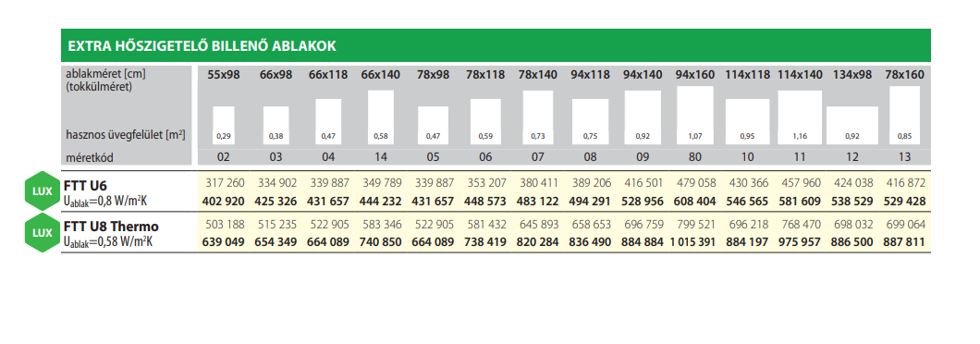The width and height of the screenshot is (980, 344).
Task: Click FTT U8 Thermo price '639 049'
Action: [223, 242]
